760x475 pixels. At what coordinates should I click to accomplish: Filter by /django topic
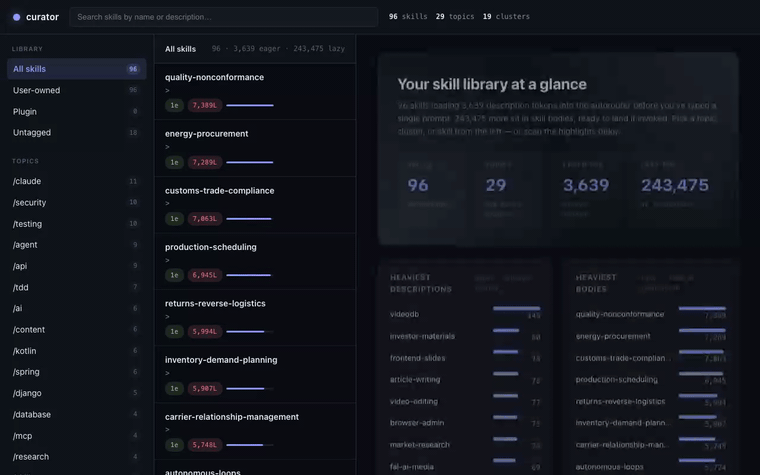click(77, 393)
